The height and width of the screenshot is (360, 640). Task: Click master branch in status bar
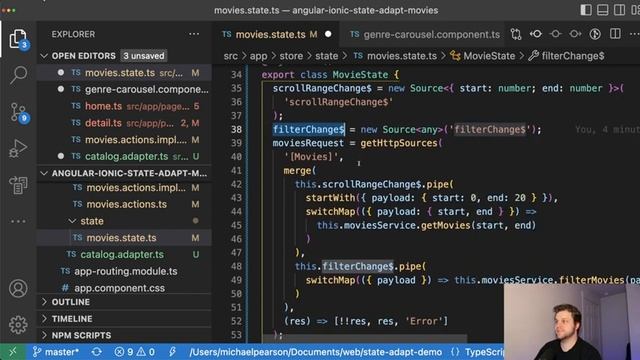(56, 352)
